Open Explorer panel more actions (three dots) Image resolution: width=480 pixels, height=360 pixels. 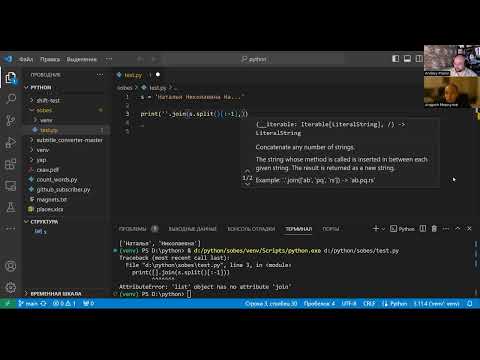click(100, 75)
